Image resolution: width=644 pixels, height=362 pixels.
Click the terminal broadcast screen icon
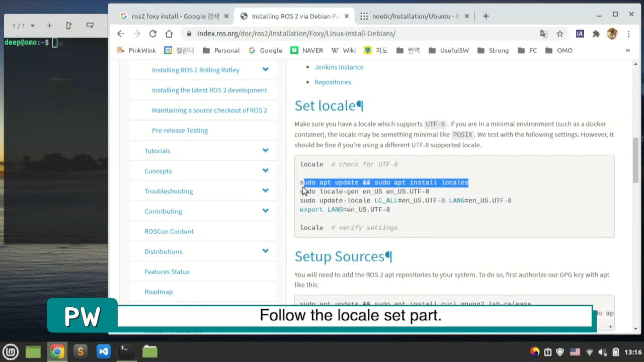point(90,26)
